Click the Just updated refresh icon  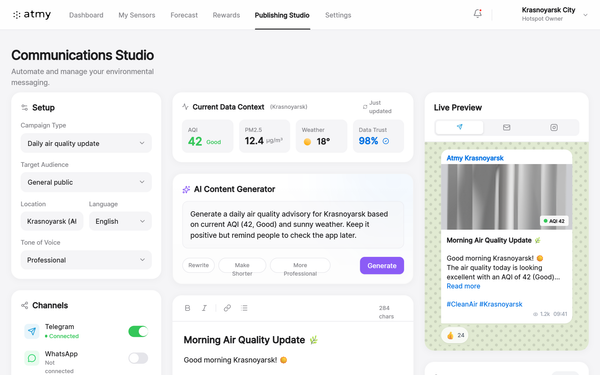[365, 107]
